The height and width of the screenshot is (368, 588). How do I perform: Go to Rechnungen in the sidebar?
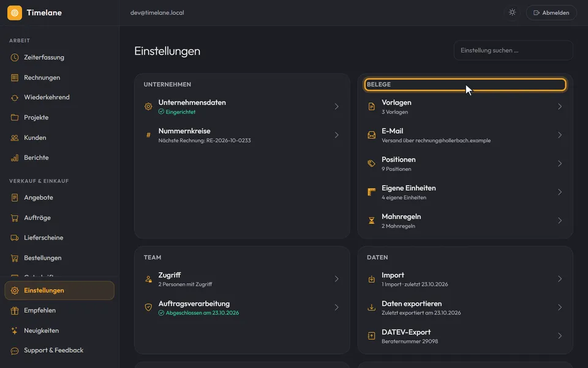[x=59, y=78]
